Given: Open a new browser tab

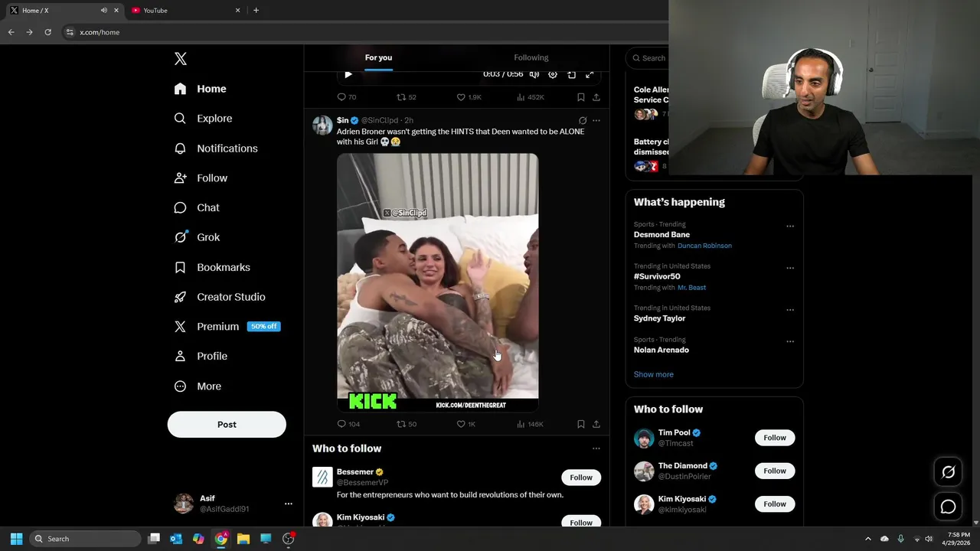Looking at the screenshot, I should click(x=256, y=10).
